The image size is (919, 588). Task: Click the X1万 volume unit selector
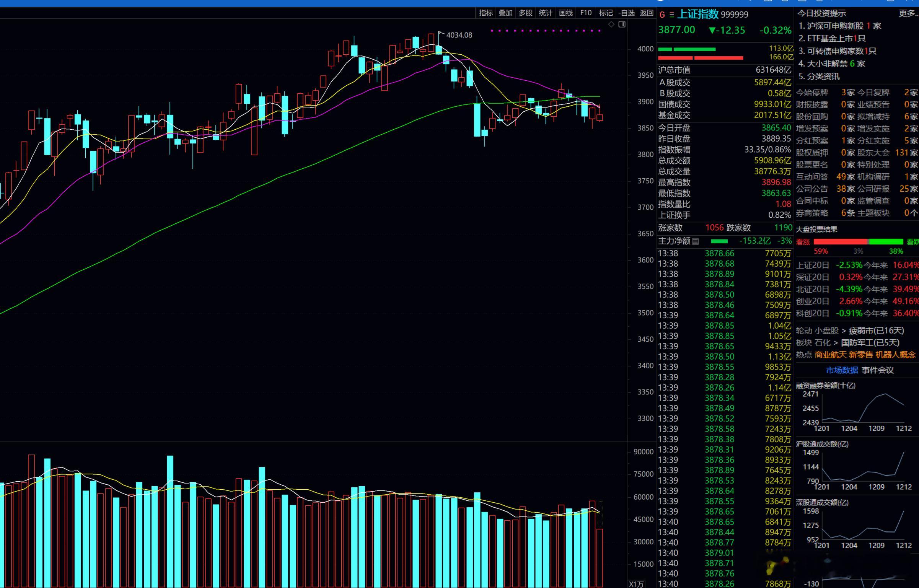pos(637,584)
